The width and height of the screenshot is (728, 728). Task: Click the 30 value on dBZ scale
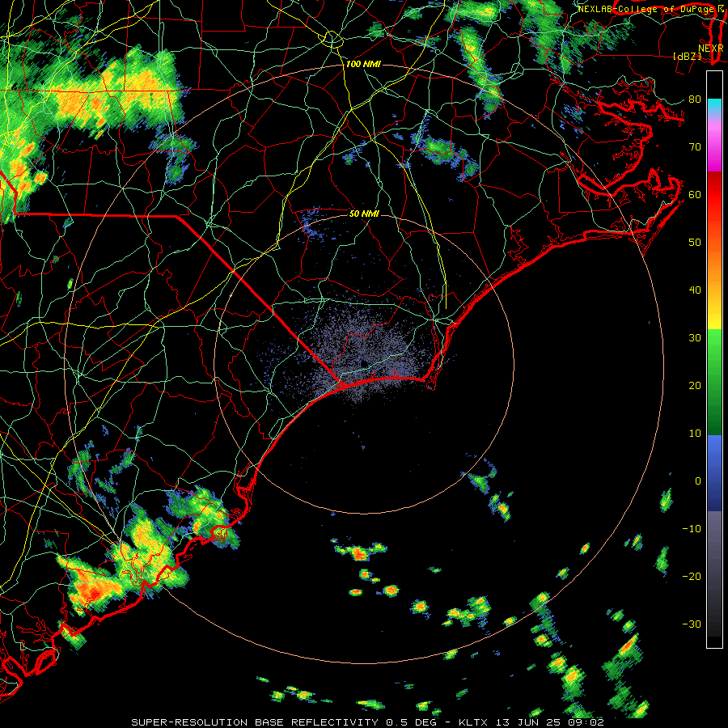(695, 337)
